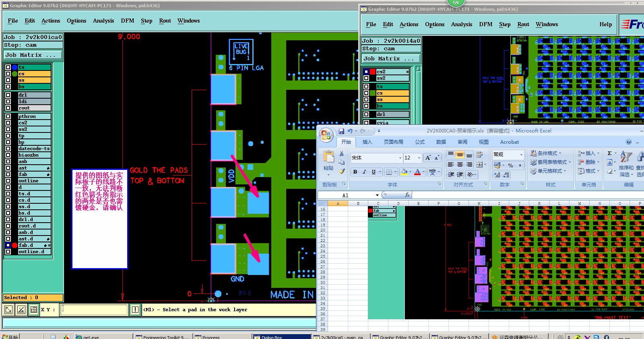
Task: Click the Paste icon in Excel
Action: point(328,157)
